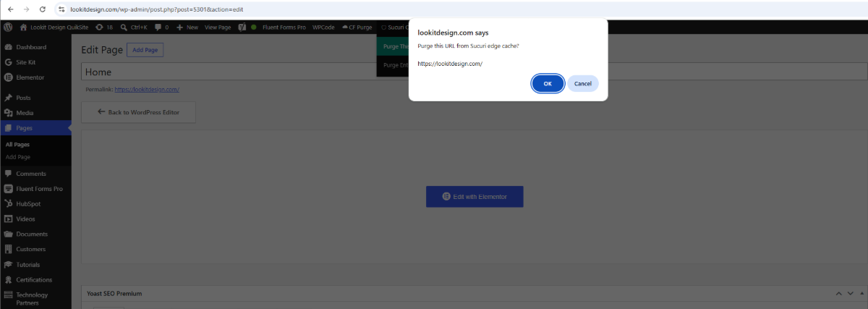Open site information icon in address bar
The height and width of the screenshot is (309, 868).
click(x=61, y=9)
